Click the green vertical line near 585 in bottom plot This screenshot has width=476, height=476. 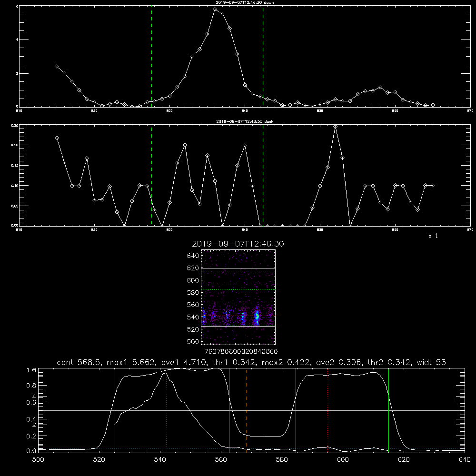[x=296, y=410]
